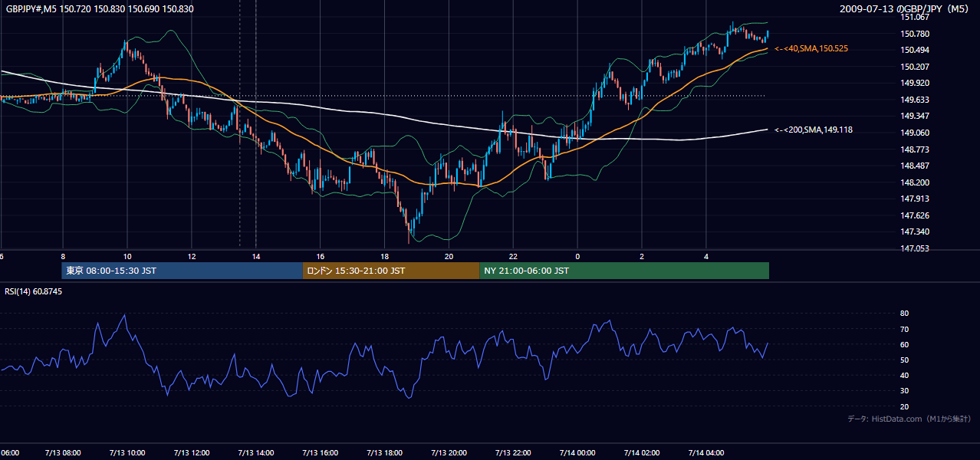Click the 147.053 price axis label
980x460 pixels.
[x=915, y=248]
